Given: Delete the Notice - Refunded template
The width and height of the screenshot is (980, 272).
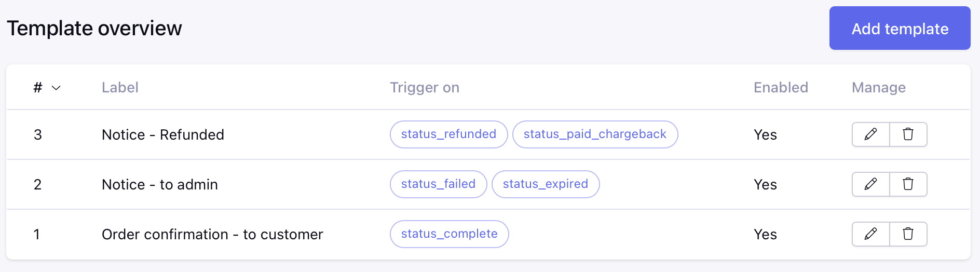Looking at the screenshot, I should (x=908, y=134).
